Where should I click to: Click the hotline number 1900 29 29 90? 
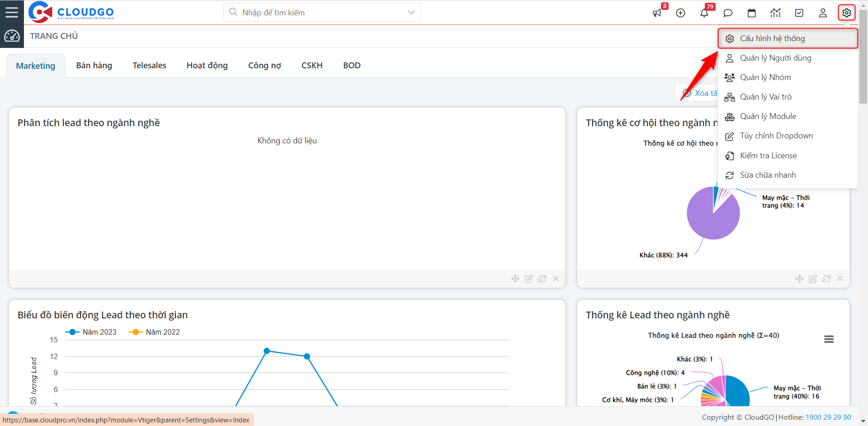[828, 417]
